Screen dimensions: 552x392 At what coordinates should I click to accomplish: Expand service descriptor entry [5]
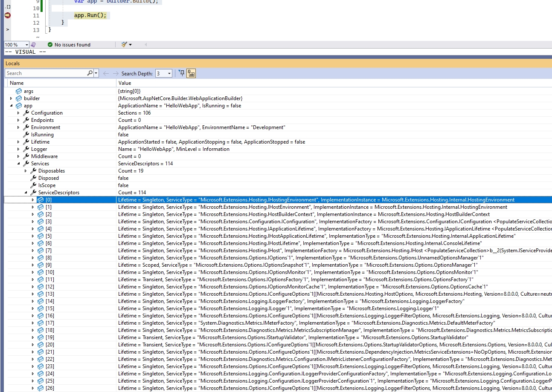(32, 236)
